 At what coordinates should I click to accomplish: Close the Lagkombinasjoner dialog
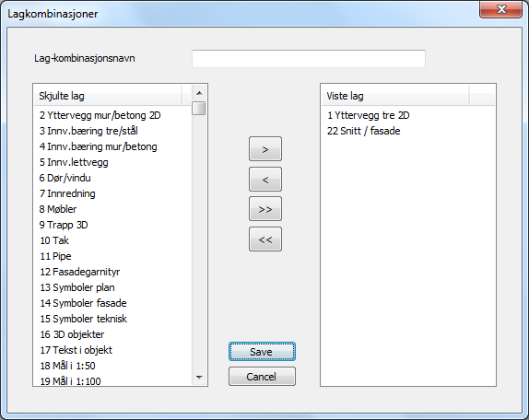pyautogui.click(x=501, y=9)
